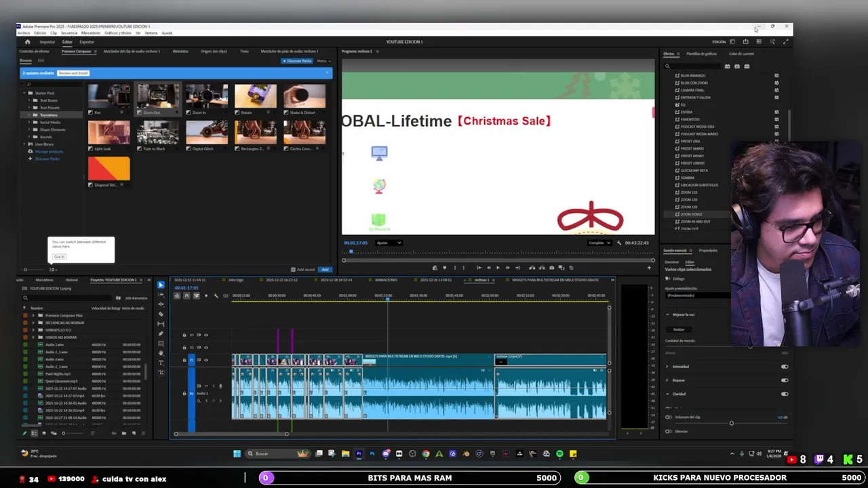Add a marker in the timeline
This screenshot has height=488, width=868.
pos(206,296)
